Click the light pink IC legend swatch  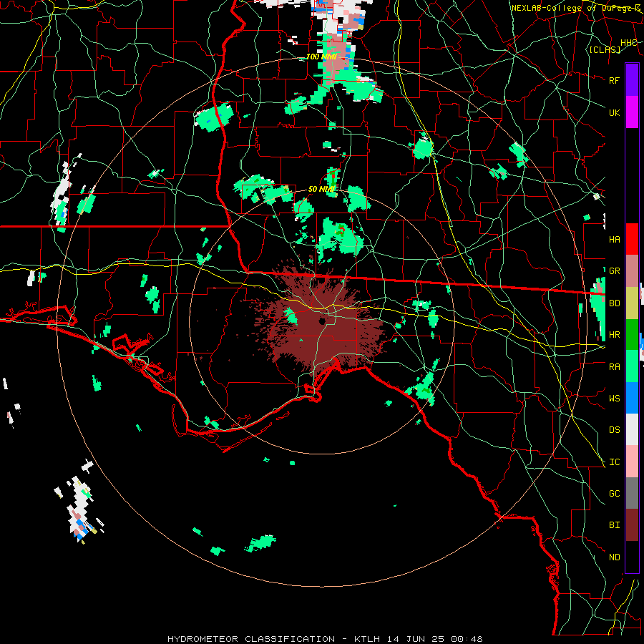coord(632,462)
